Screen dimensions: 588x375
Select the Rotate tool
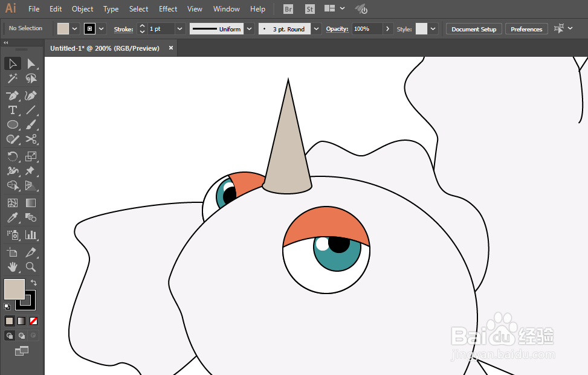(x=12, y=156)
